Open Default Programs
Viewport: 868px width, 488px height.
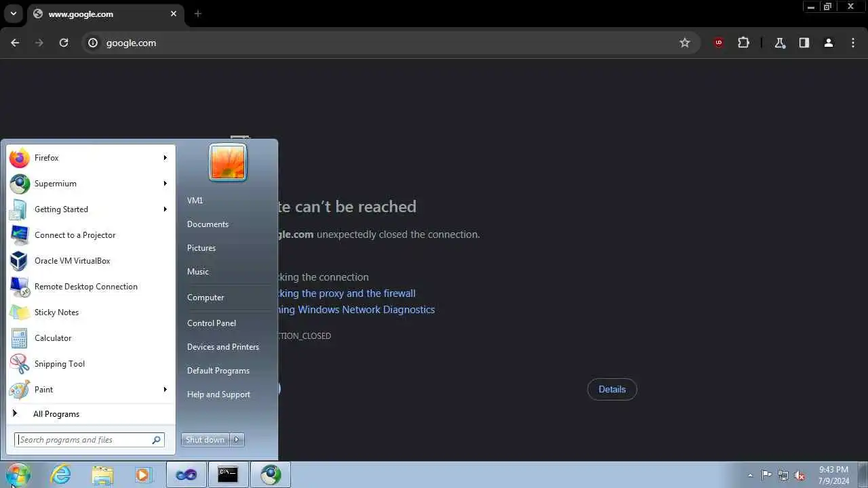click(218, 371)
